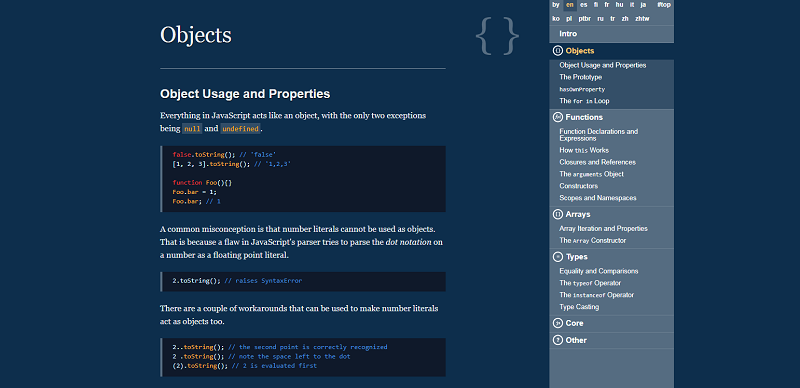800x388 pixels.
Task: Open The Array Constructor link
Action: tap(592, 240)
